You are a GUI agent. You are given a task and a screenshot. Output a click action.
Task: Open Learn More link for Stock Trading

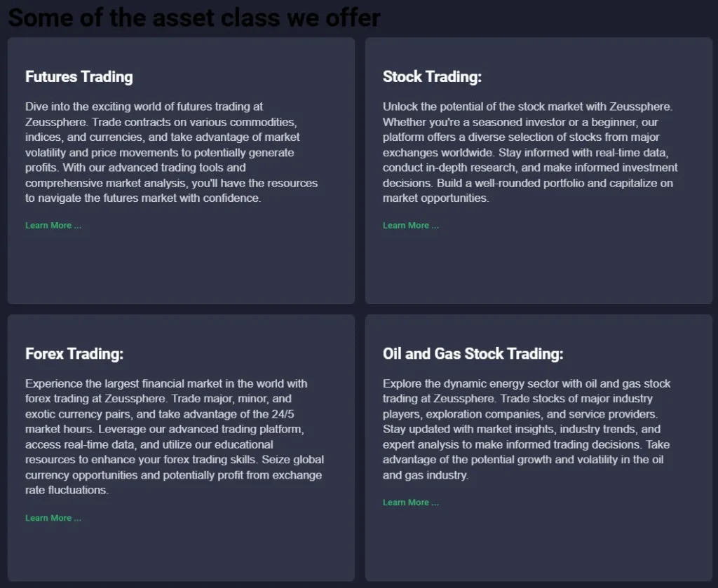(x=411, y=226)
